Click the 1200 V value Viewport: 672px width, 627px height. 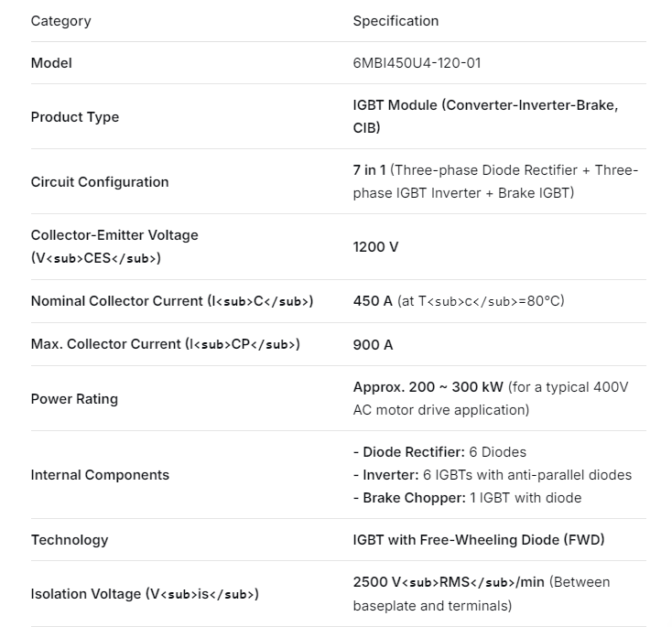375,247
